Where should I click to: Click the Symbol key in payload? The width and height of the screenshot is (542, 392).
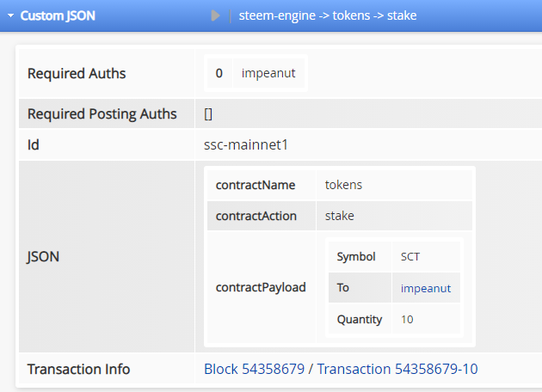click(x=356, y=257)
